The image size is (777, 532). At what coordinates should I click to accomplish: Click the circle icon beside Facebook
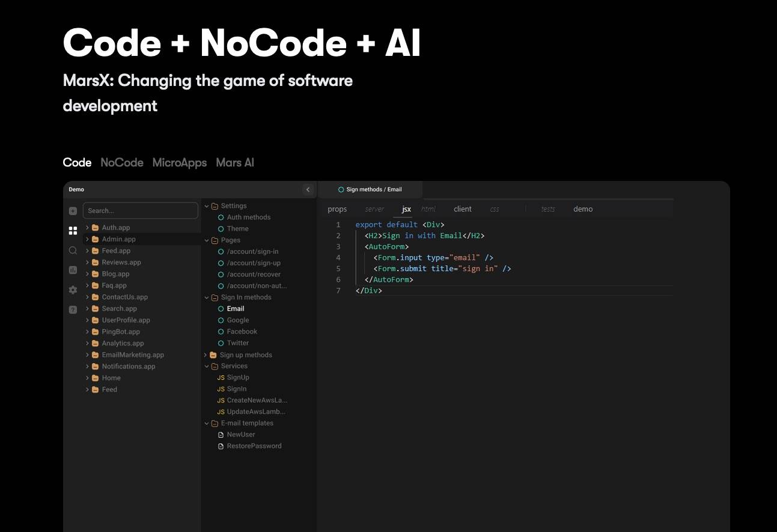coord(221,332)
